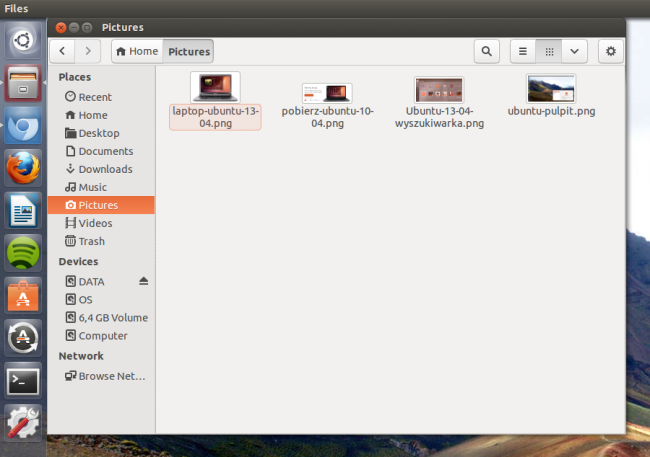Select laptop-ubuntu-13-04.png thumbnail

click(x=215, y=88)
